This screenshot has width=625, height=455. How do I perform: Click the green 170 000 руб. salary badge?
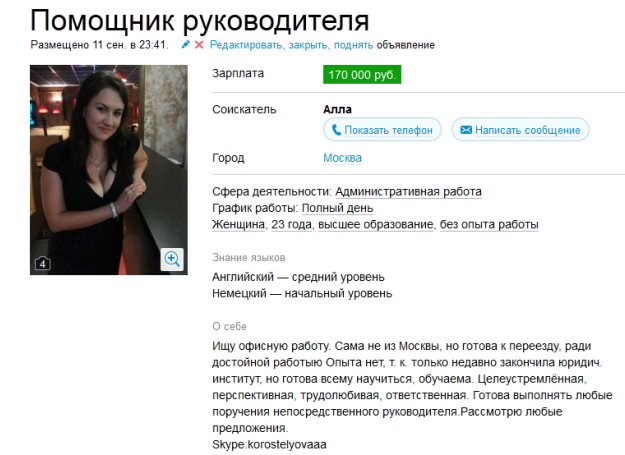(362, 75)
